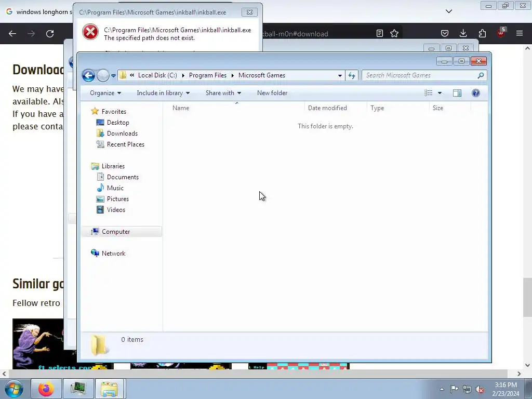Create a New folder
Viewport: 532px width, 399px height.
pyautogui.click(x=272, y=93)
